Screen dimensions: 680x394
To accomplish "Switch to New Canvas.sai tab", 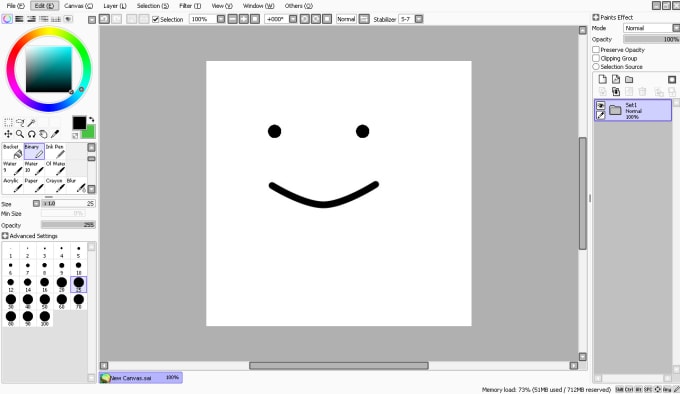I will tap(141, 378).
